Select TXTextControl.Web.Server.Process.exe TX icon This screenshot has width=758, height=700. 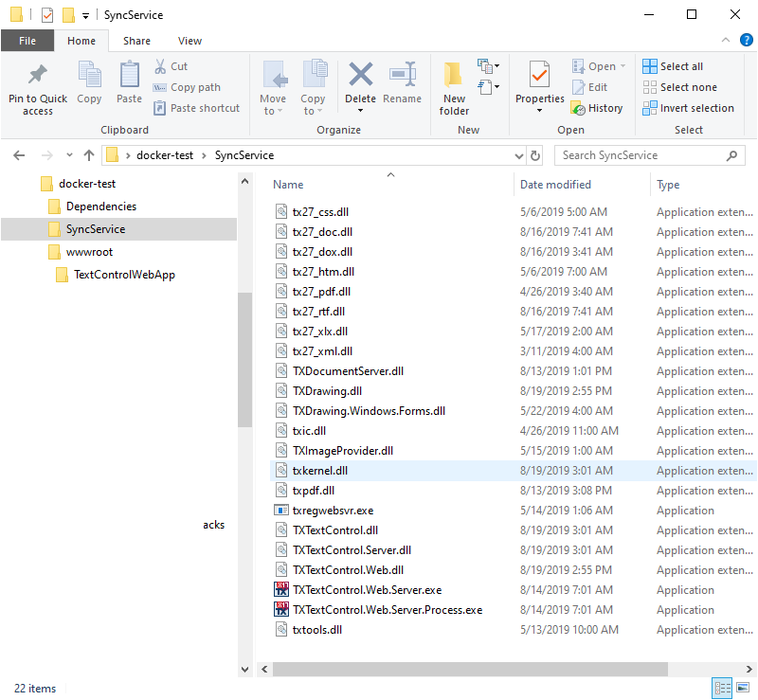coord(281,610)
